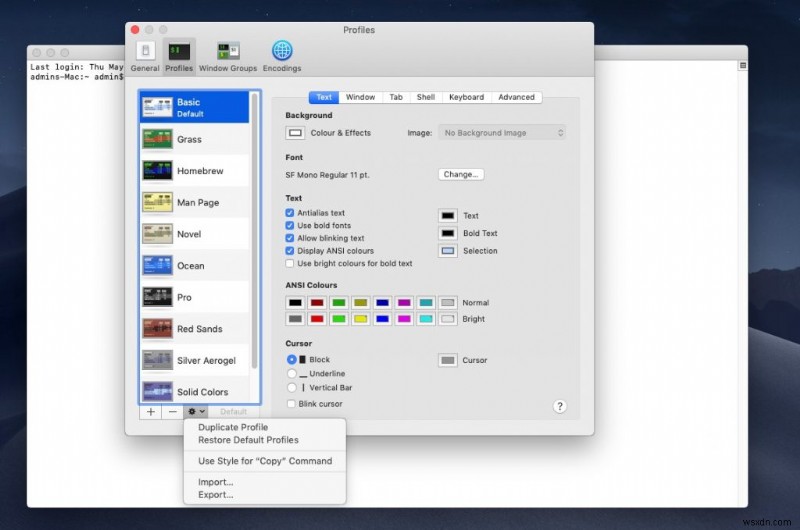Select the Grass profile

[195, 139]
